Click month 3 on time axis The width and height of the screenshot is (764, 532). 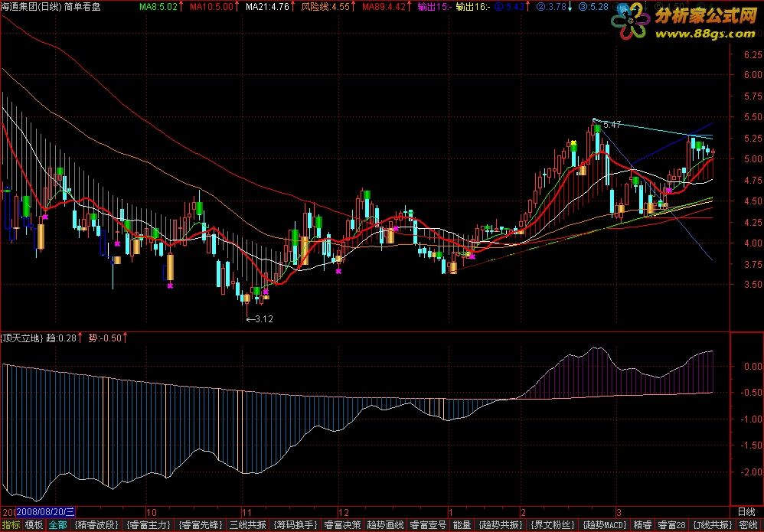[x=619, y=512]
